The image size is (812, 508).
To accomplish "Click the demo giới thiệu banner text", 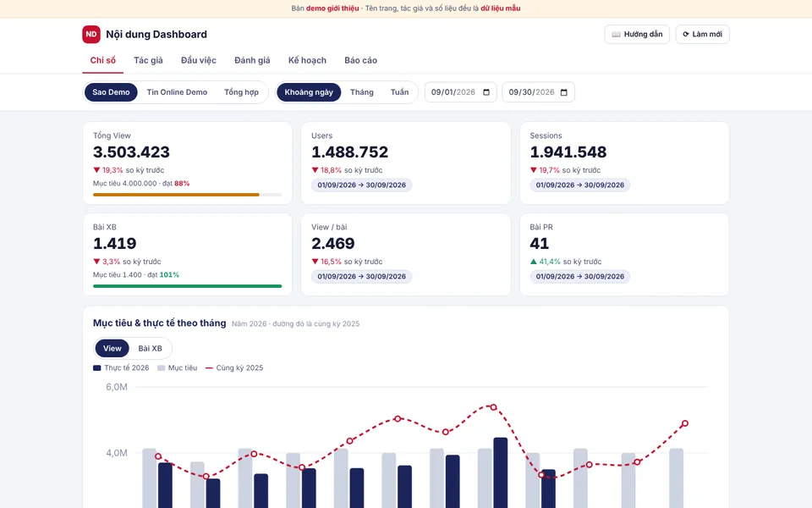I will coord(332,8).
